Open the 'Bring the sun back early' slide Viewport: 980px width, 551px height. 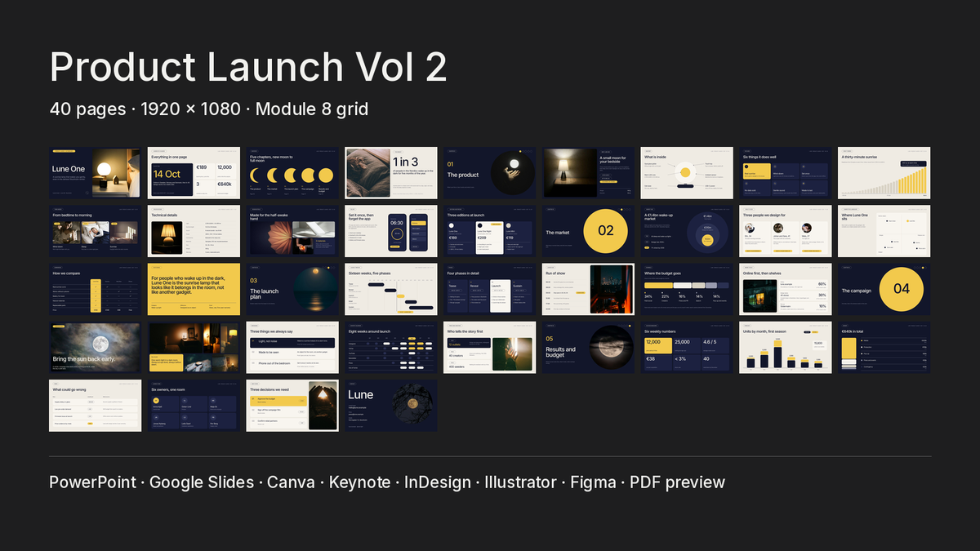tap(95, 348)
